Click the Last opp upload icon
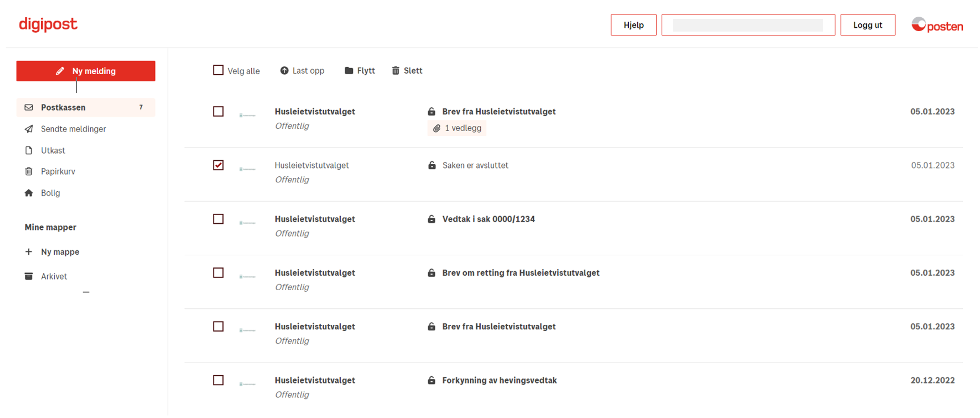The width and height of the screenshot is (980, 418). click(284, 71)
